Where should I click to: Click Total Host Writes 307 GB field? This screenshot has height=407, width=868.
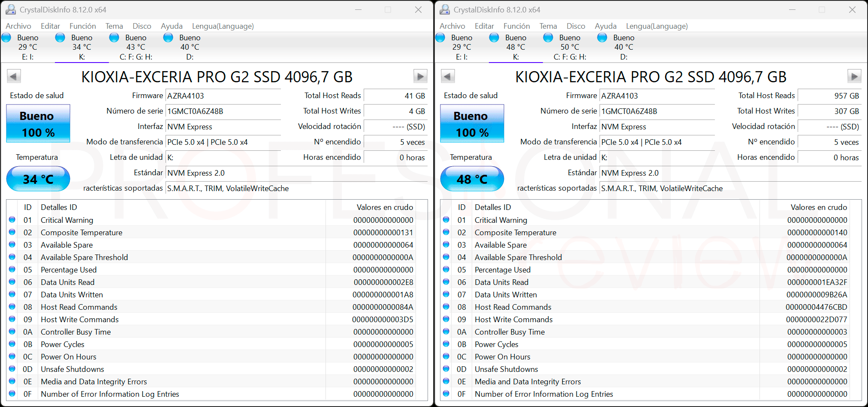point(829,111)
